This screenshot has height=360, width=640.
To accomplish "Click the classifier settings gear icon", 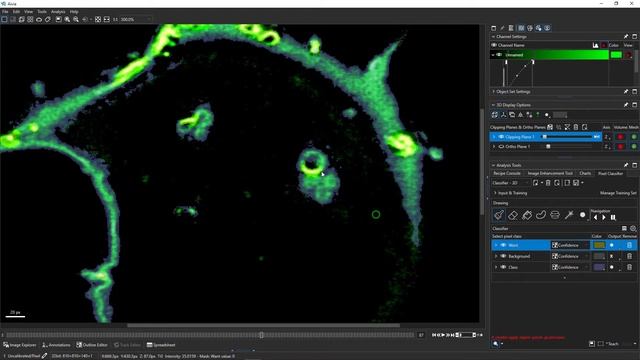I will point(633,229).
